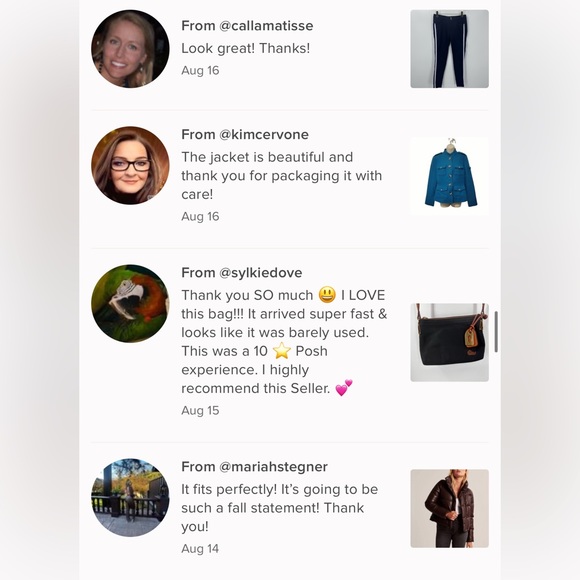Select the 'Look great! Thanks!' comment
580x580 pixels.
(246, 48)
